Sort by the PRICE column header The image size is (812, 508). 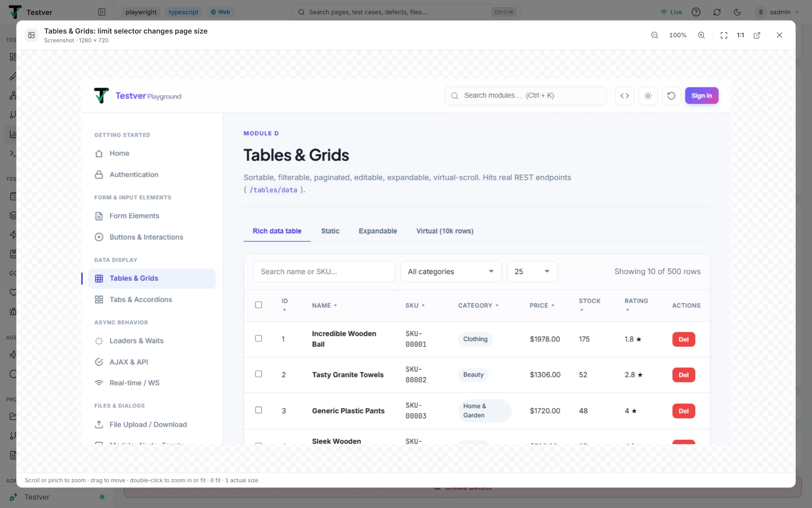(x=542, y=305)
